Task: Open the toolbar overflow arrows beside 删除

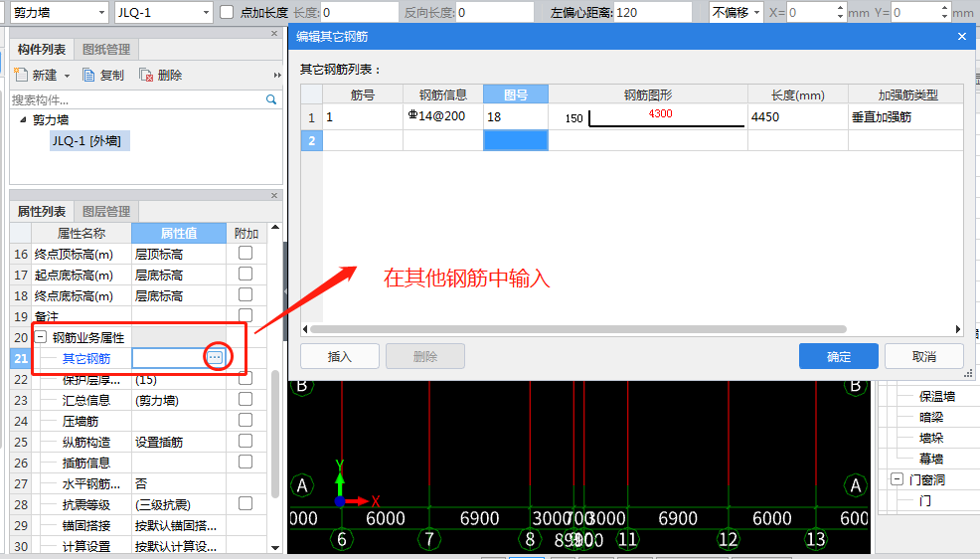Action: point(277,75)
